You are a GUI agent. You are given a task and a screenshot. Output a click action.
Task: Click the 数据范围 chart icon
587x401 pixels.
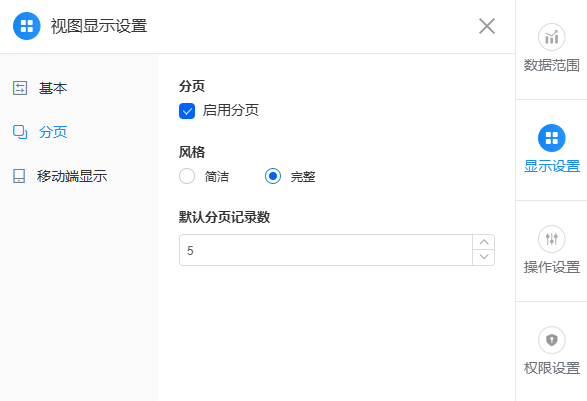[x=551, y=37]
